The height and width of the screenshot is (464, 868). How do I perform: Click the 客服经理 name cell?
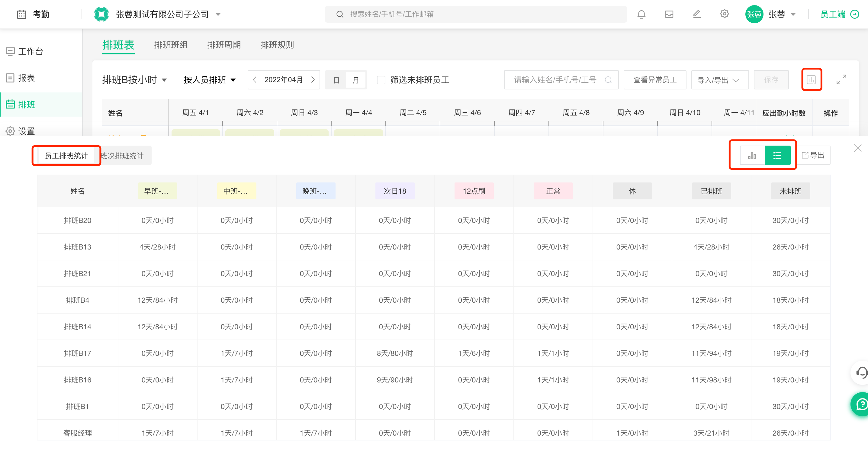[78, 433]
